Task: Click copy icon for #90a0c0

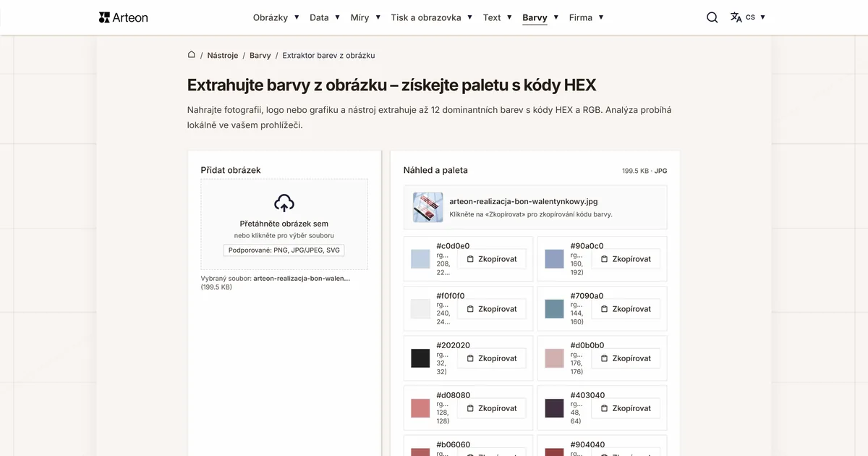Action: (604, 259)
